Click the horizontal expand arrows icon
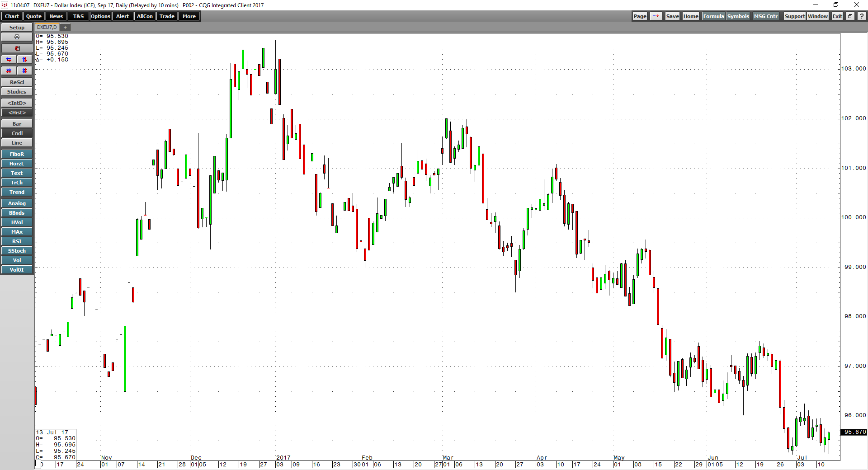The height and width of the screenshot is (470, 868). coord(9,60)
